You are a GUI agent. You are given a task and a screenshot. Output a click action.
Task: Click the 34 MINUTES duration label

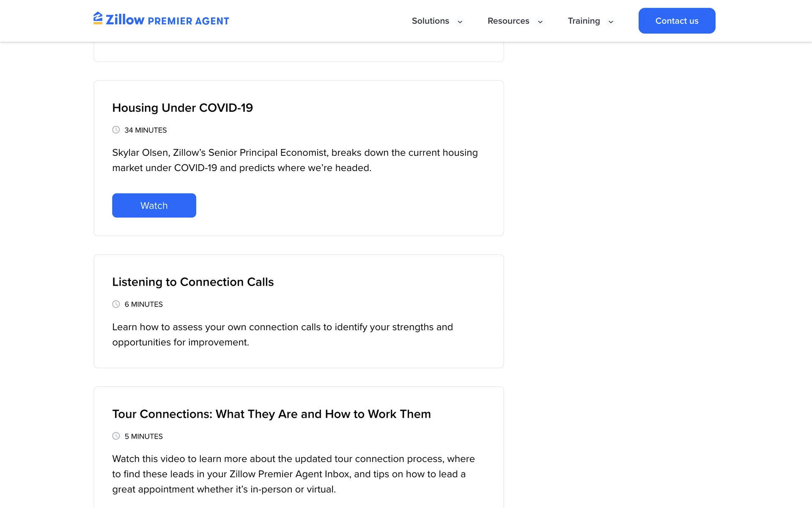coord(145,130)
